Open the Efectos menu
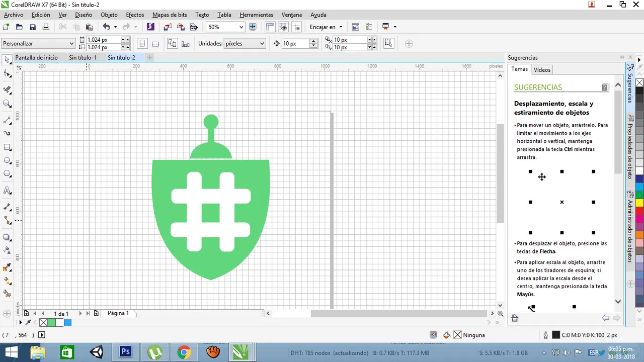The height and width of the screenshot is (362, 644). 135,15
